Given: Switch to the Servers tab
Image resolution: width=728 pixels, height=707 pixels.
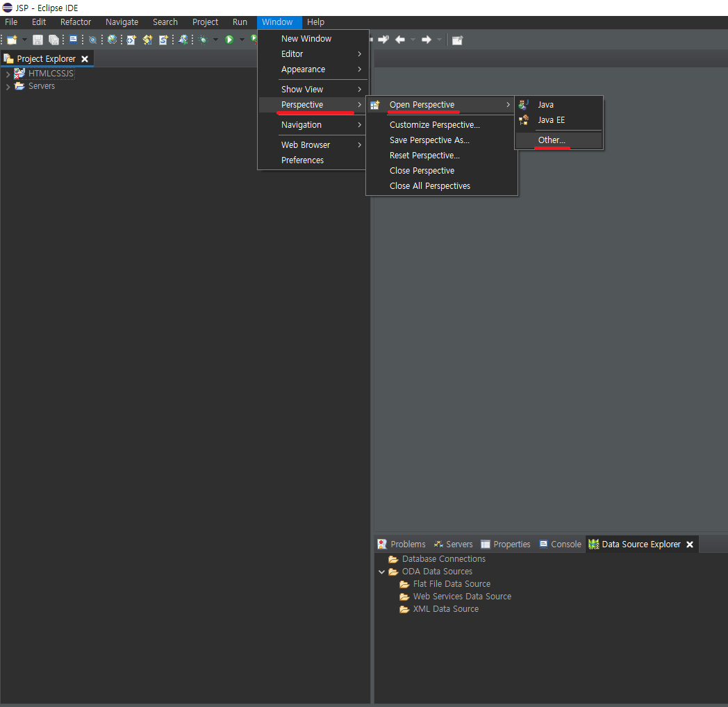Looking at the screenshot, I should [x=453, y=544].
